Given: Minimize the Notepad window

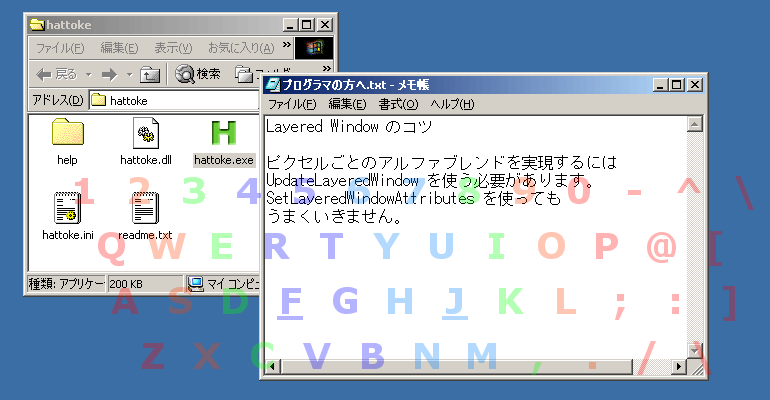Looking at the screenshot, I should coord(661,85).
